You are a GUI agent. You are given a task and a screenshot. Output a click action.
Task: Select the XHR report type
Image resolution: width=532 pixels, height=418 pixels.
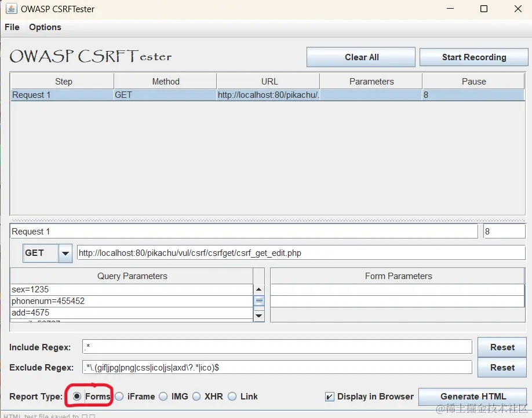pyautogui.click(x=196, y=397)
